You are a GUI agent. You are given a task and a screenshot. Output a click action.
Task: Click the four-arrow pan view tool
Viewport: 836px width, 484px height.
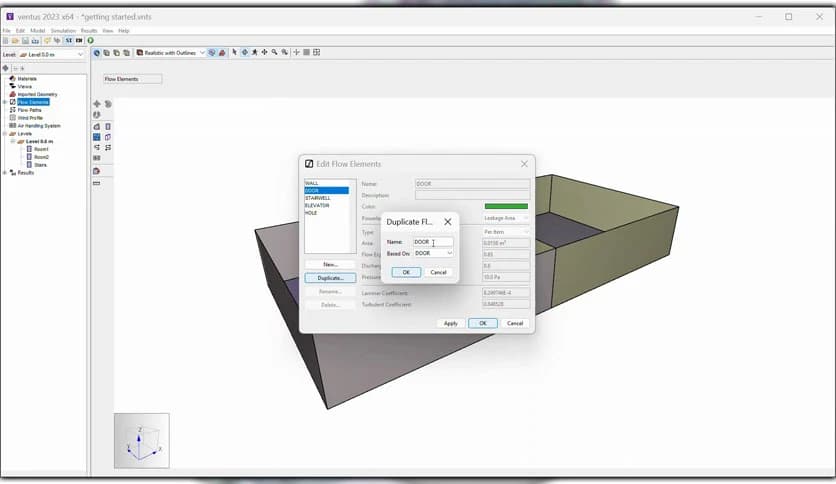click(x=264, y=53)
